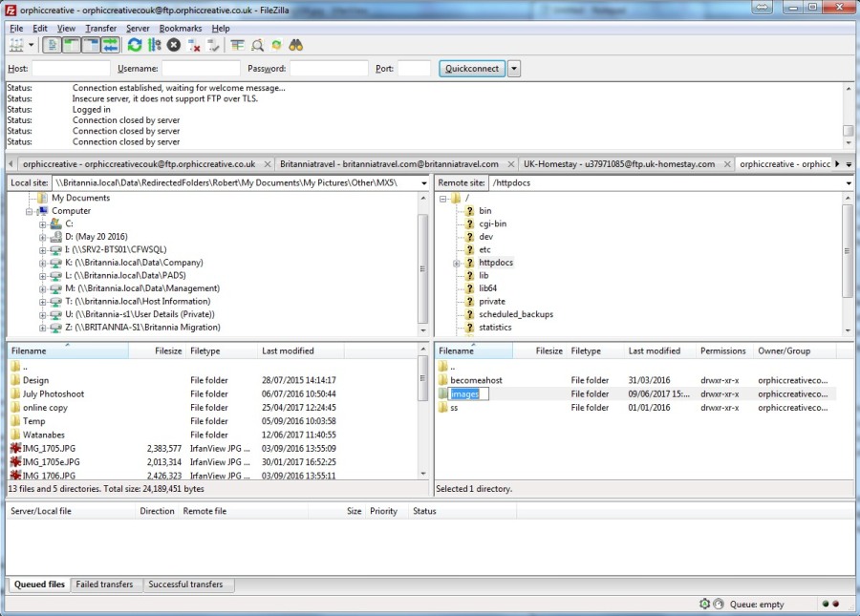
Task: Expand the D: (May 20 2016) drive
Action: tap(42, 237)
